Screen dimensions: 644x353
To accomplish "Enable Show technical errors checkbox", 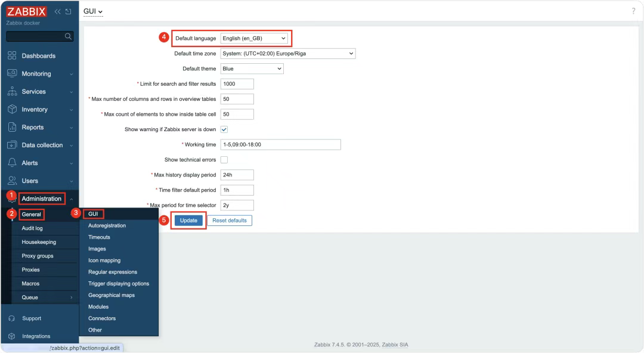I will coord(224,160).
